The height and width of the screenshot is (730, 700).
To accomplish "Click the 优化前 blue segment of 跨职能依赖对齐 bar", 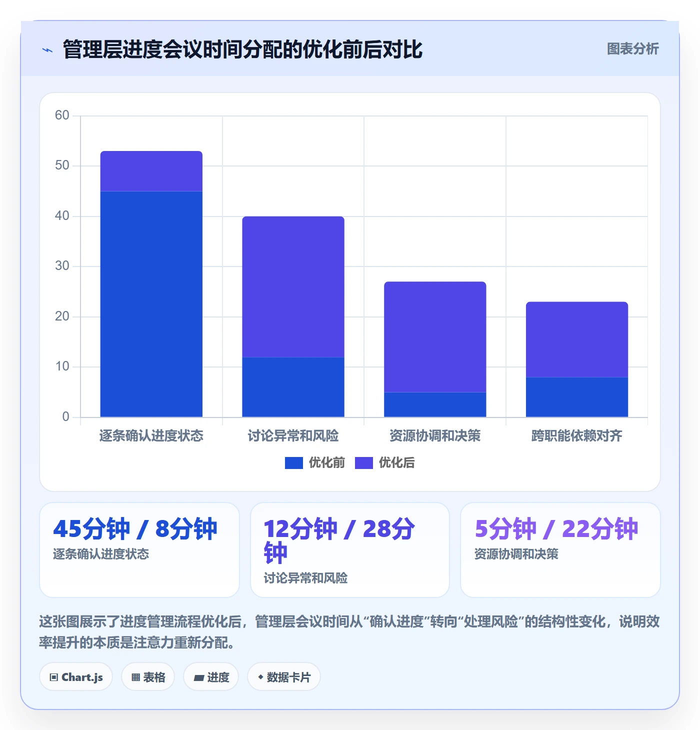I will point(577,397).
